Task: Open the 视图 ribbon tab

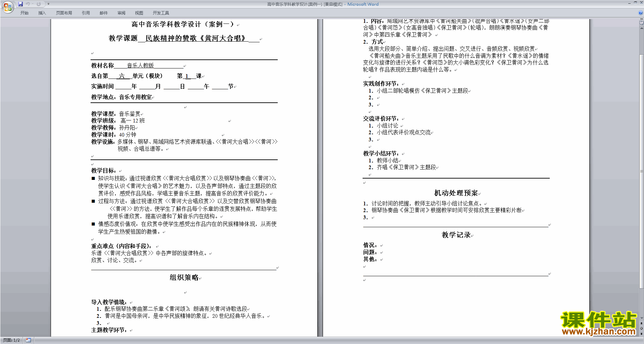Action: click(139, 13)
